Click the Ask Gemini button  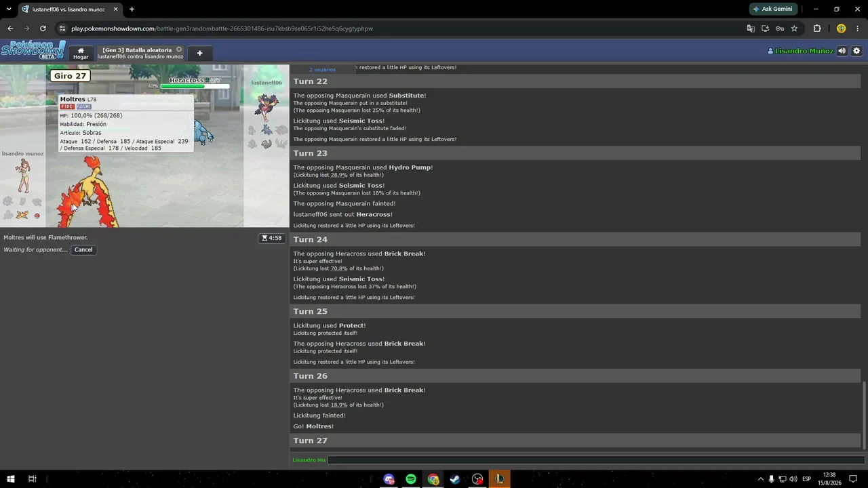(x=774, y=9)
